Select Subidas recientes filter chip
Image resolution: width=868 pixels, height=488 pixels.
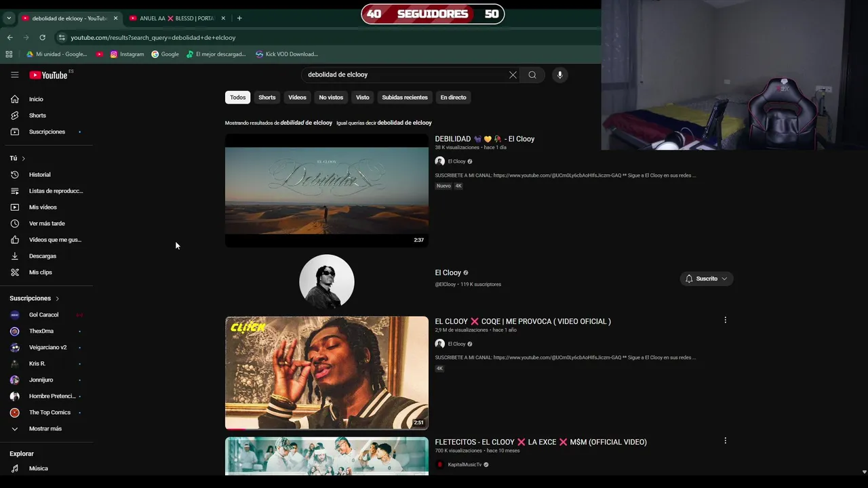pos(405,98)
